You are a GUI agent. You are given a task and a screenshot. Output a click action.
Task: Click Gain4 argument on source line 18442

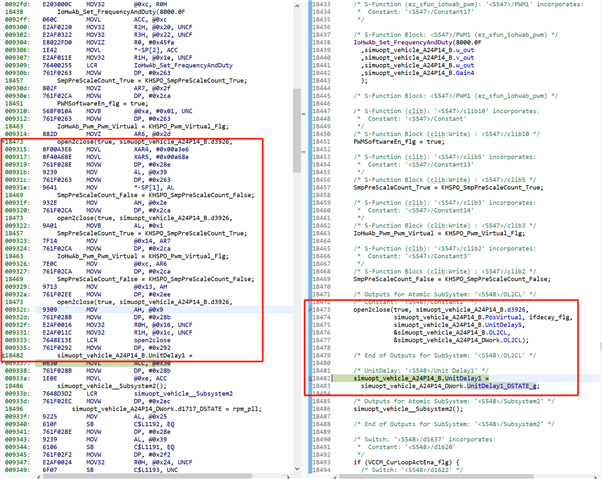pyautogui.click(x=465, y=73)
